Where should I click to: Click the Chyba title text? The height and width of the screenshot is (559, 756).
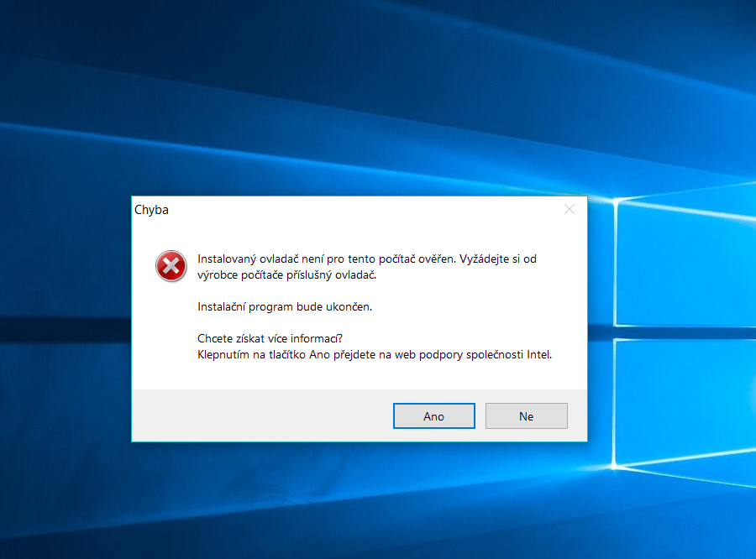coord(152,210)
